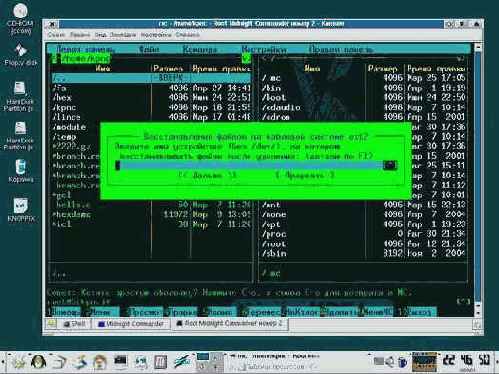This screenshot has height=374, width=499.
Task: Open Левая панель menu in Midnight Commander
Action: (85, 49)
